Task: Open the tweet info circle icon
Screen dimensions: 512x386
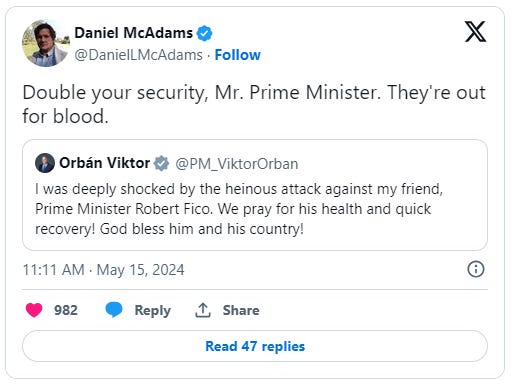Action: coord(476,269)
